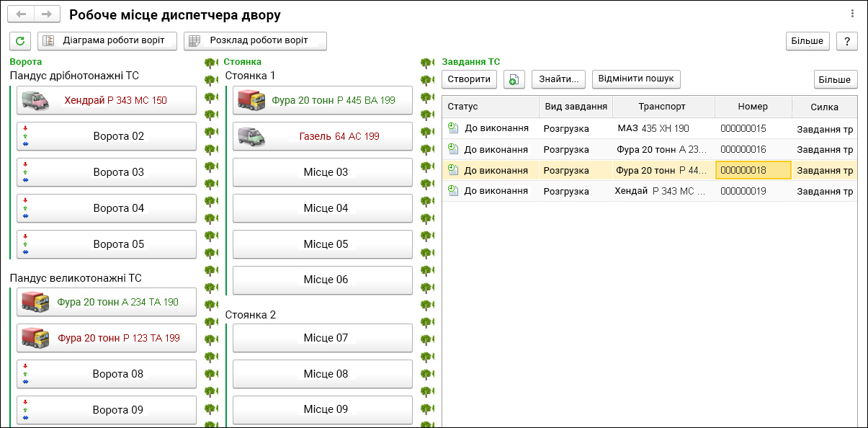The image size is (868, 428).
Task: Open help with the question mark button
Action: coord(847,41)
